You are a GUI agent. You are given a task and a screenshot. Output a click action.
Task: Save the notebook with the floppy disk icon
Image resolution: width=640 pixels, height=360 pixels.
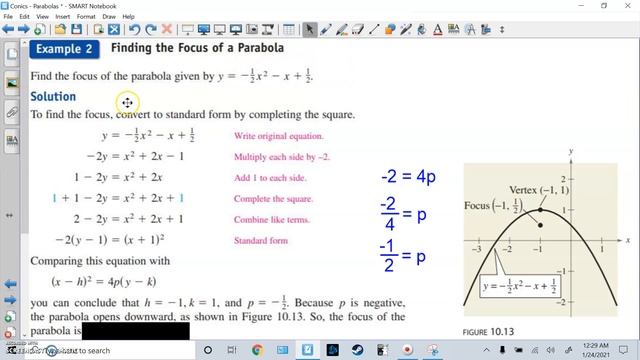click(76, 29)
